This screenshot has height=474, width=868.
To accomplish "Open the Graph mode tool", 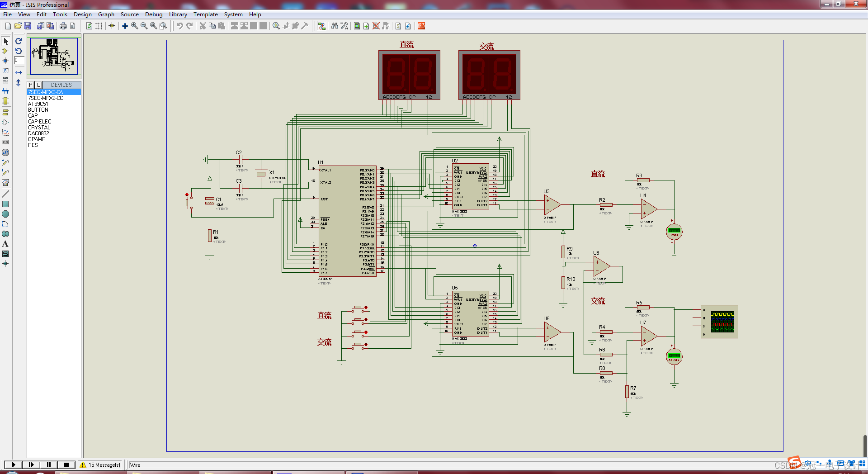I will coord(5,132).
